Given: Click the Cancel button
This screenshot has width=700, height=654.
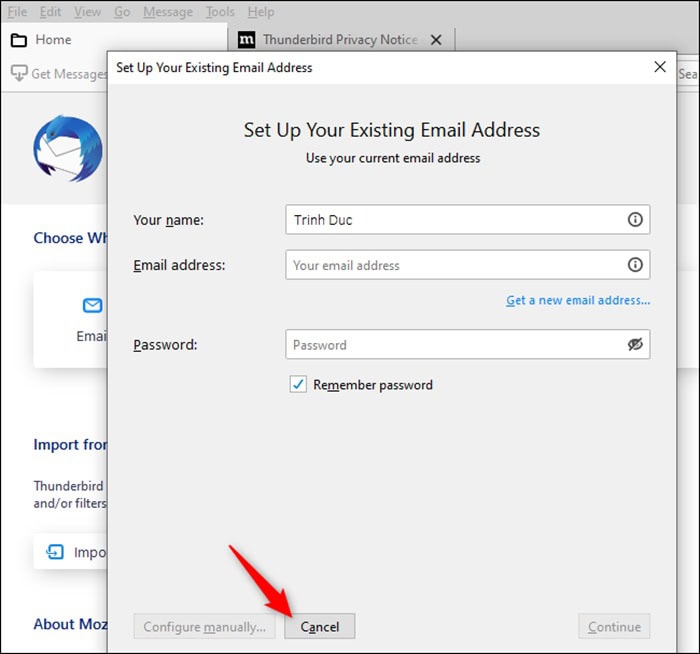Looking at the screenshot, I should pyautogui.click(x=320, y=626).
